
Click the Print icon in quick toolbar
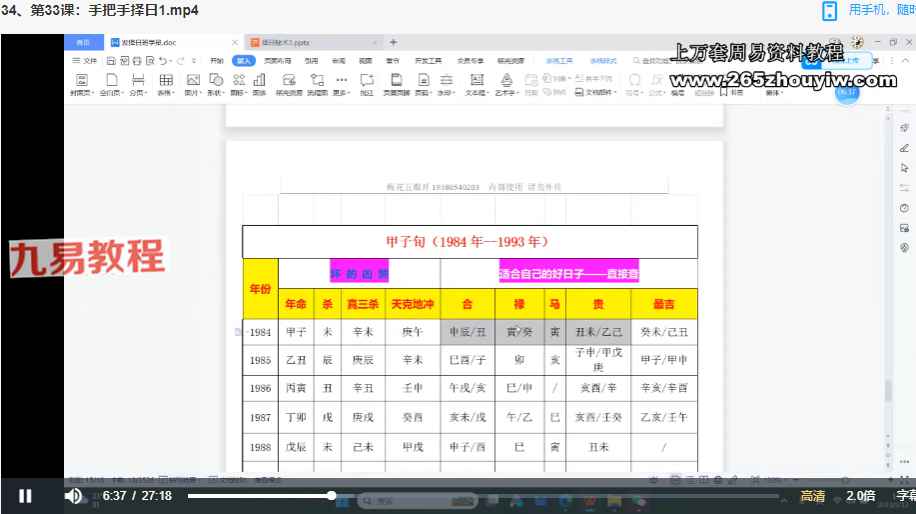(137, 61)
